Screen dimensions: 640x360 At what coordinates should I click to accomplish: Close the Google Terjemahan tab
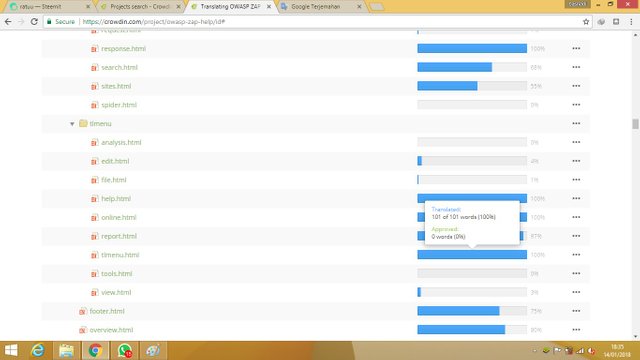[x=359, y=7]
